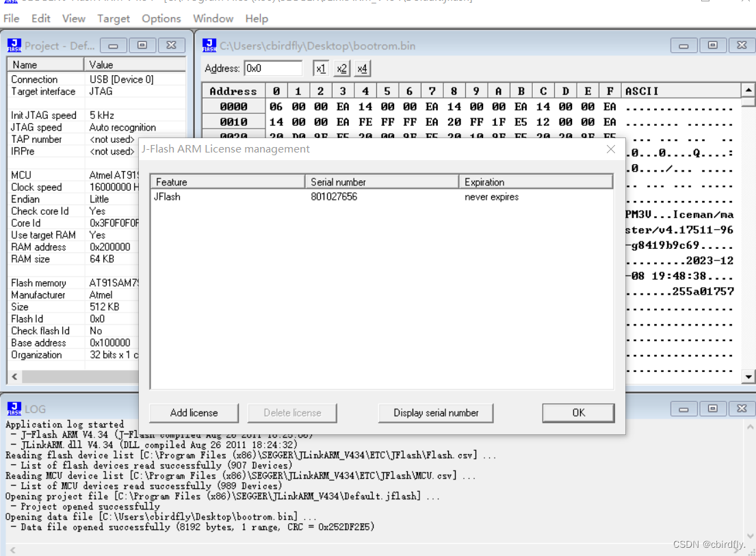Open the Options menu
The width and height of the screenshot is (756, 556).
coord(161,18)
